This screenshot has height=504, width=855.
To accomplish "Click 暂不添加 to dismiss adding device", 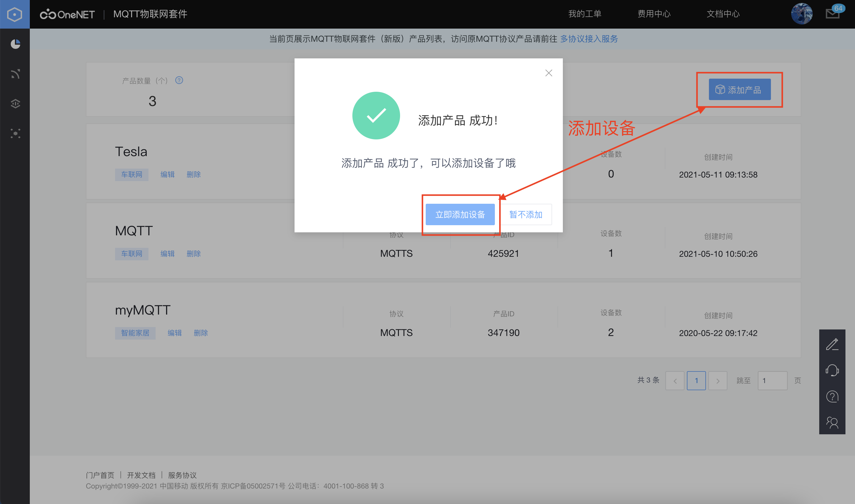I will (526, 214).
